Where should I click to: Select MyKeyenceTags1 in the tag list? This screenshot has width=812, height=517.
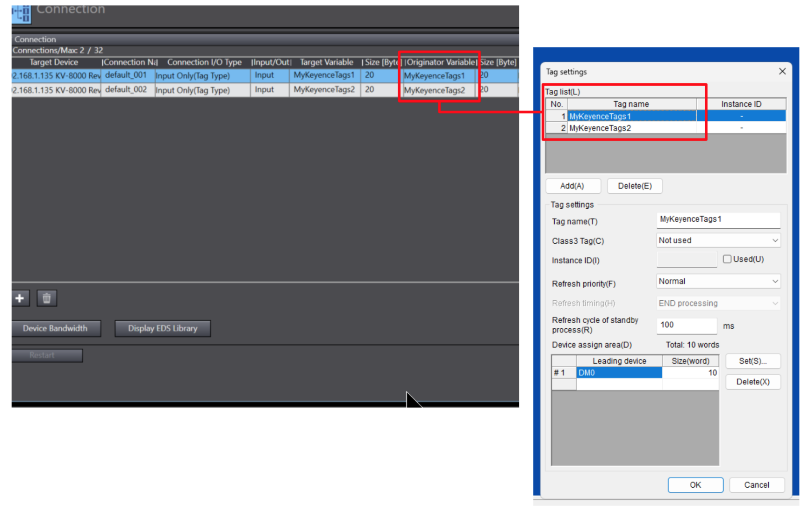[632, 116]
